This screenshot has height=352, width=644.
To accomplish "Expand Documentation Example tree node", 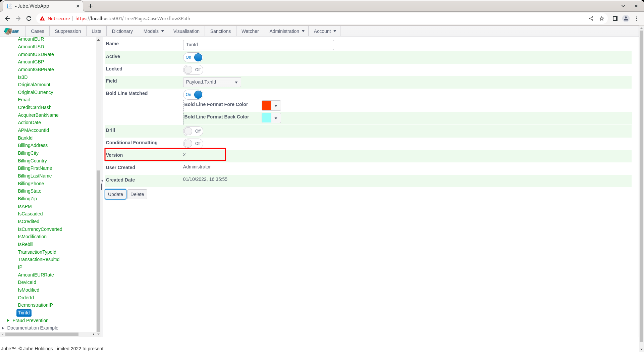I will pos(3,328).
